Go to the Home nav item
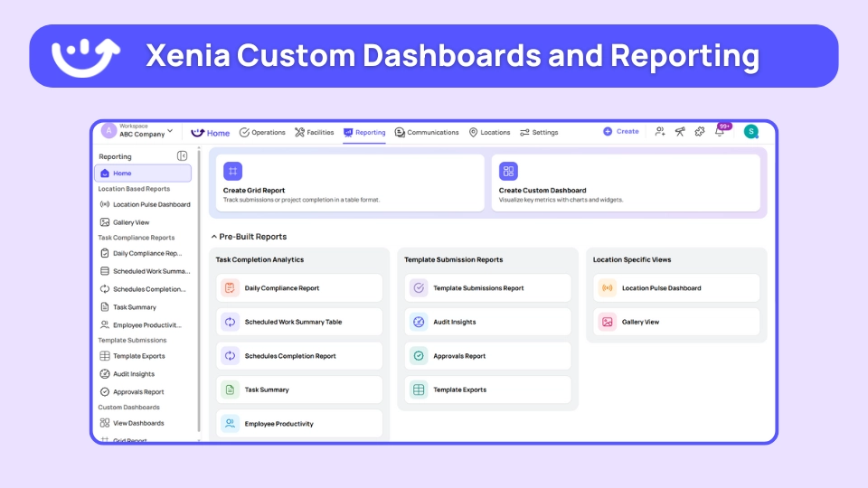Image resolution: width=868 pixels, height=488 pixels. (211, 133)
